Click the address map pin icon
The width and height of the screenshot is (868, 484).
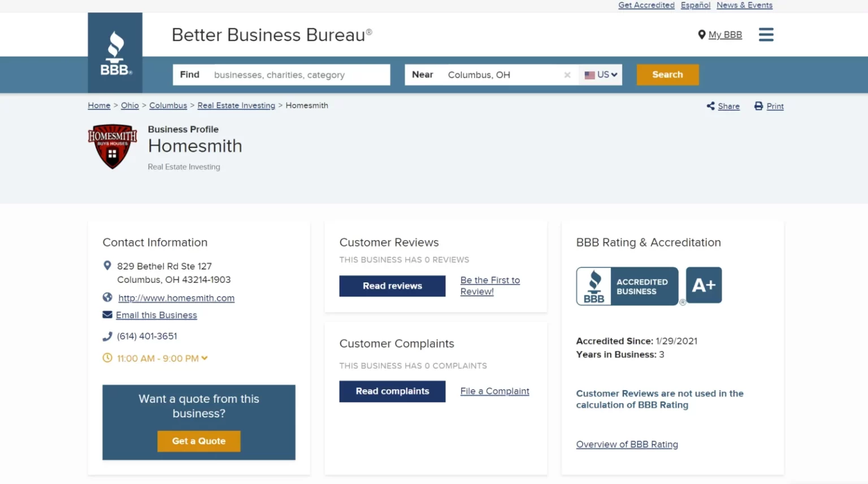107,265
